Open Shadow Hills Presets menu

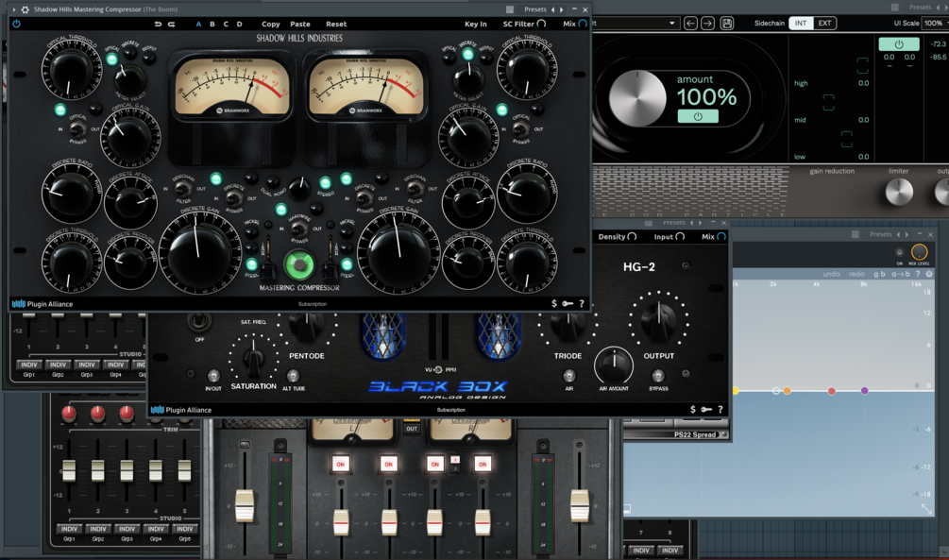coord(535,9)
